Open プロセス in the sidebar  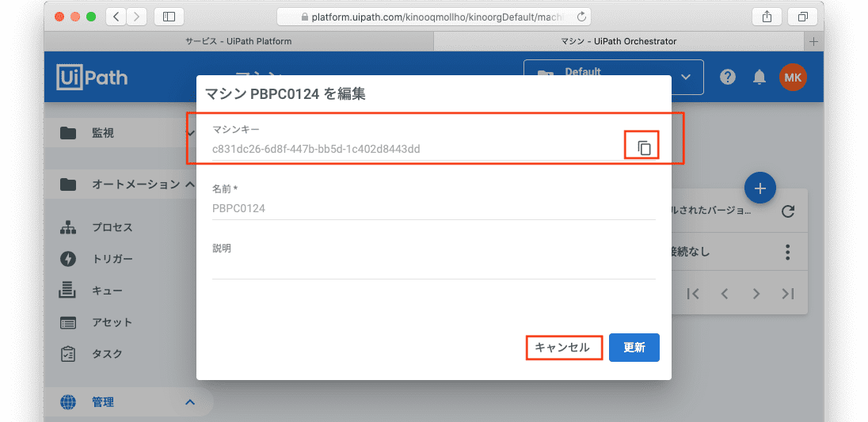112,227
